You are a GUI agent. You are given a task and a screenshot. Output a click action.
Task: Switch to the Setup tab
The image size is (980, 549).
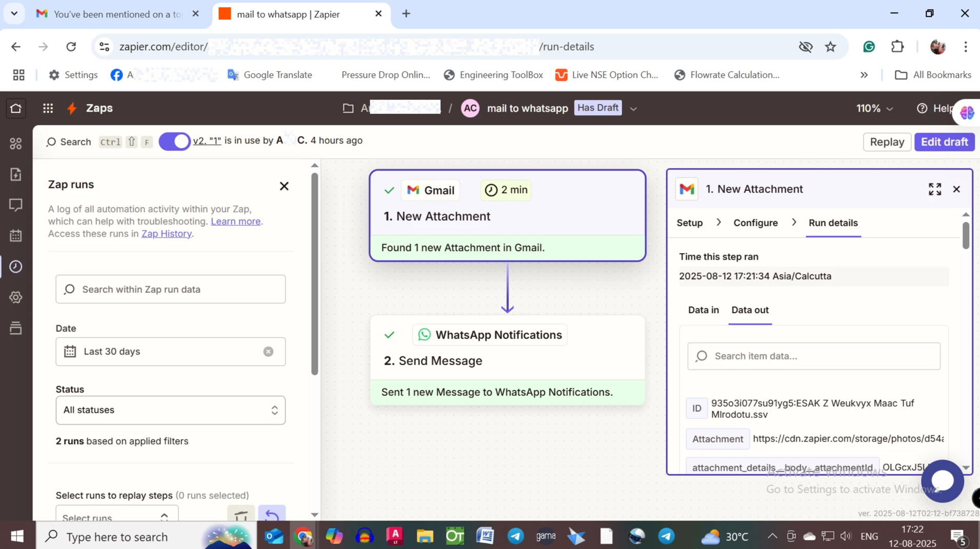coord(689,223)
